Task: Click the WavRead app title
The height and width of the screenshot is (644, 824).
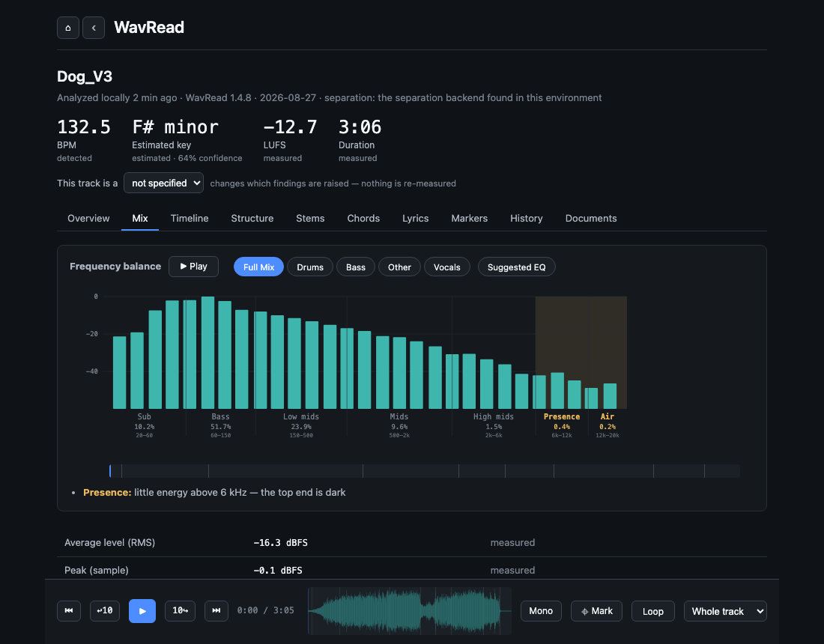Action: tap(149, 27)
